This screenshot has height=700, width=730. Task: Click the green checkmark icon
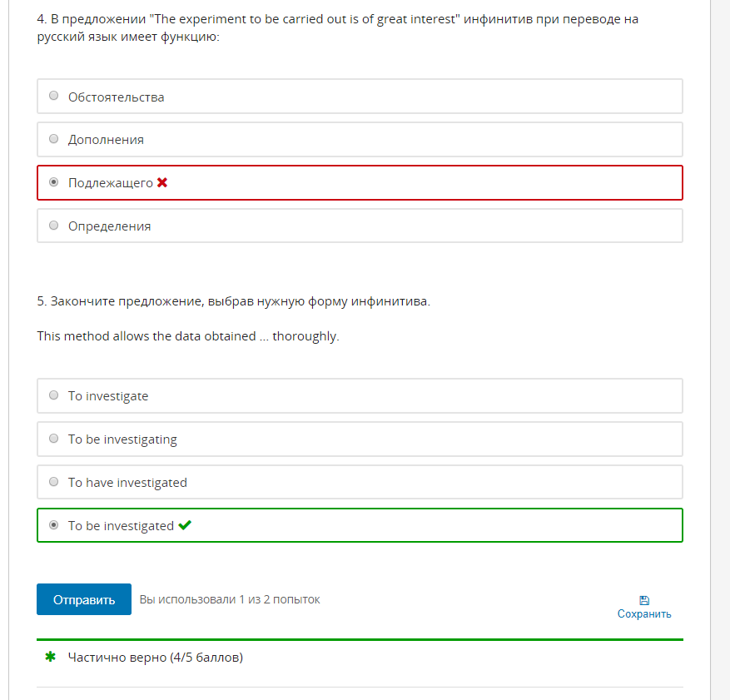pyautogui.click(x=185, y=525)
